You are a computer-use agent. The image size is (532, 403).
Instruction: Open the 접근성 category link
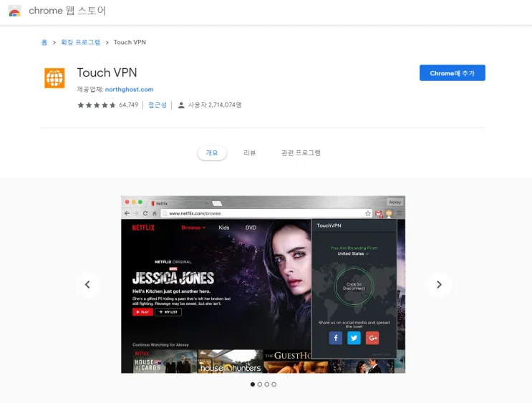[x=158, y=105]
